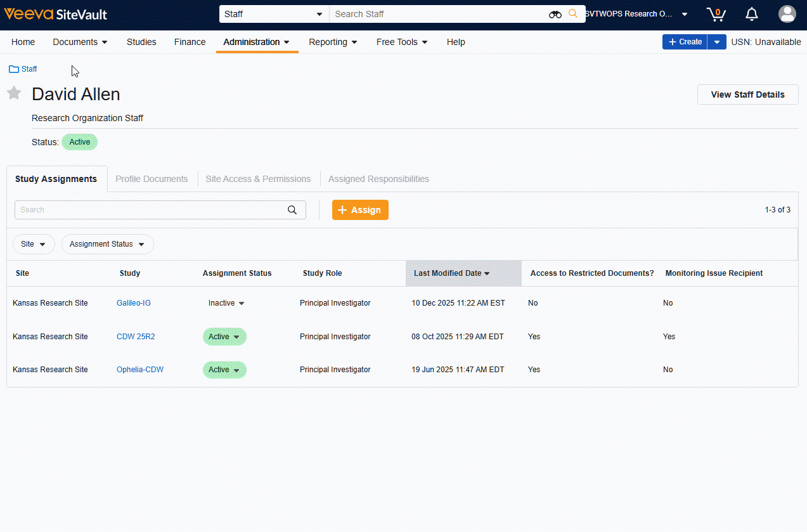Viewport: 807px width, 532px height.
Task: Click the star to favorite David Allen
Action: (14, 93)
